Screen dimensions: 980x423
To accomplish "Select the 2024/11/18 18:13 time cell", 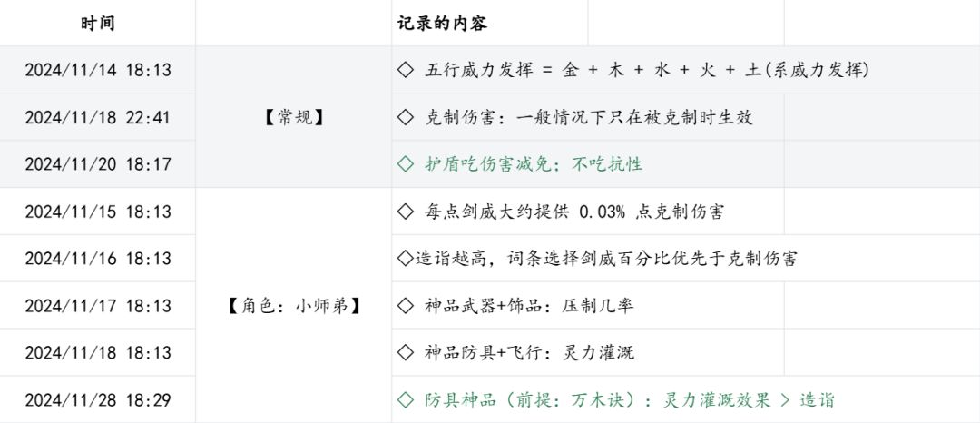I will pyautogui.click(x=98, y=353).
